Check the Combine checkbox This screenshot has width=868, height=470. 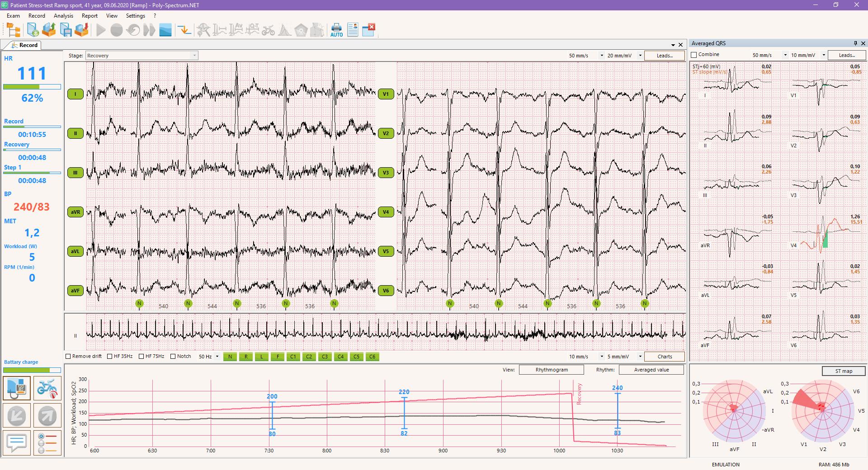(x=694, y=55)
